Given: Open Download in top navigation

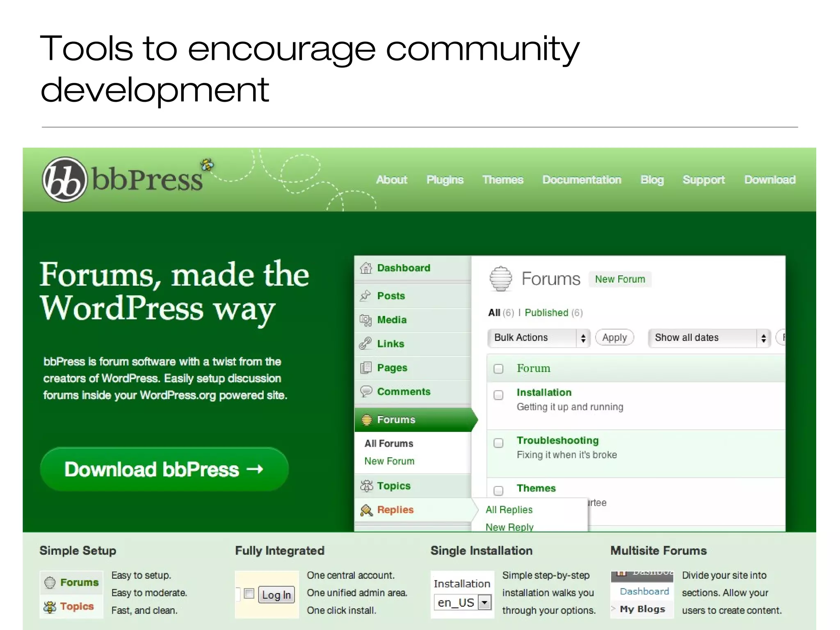Looking at the screenshot, I should (x=770, y=180).
